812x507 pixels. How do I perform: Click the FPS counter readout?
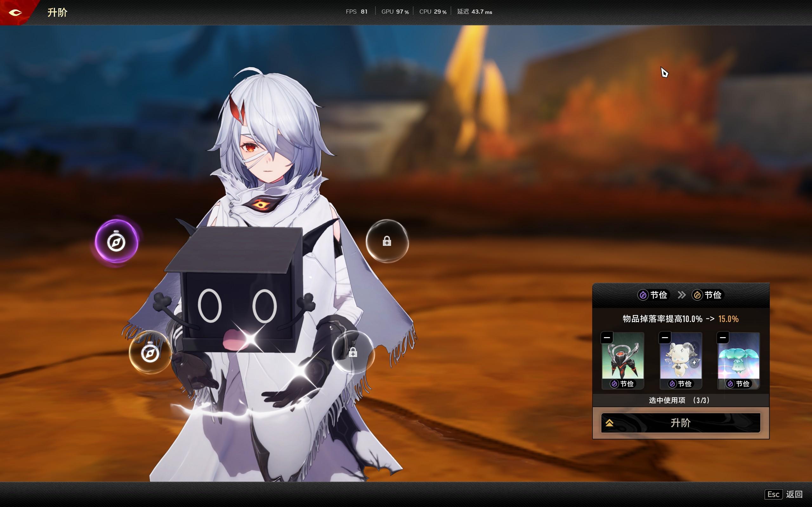click(x=356, y=12)
